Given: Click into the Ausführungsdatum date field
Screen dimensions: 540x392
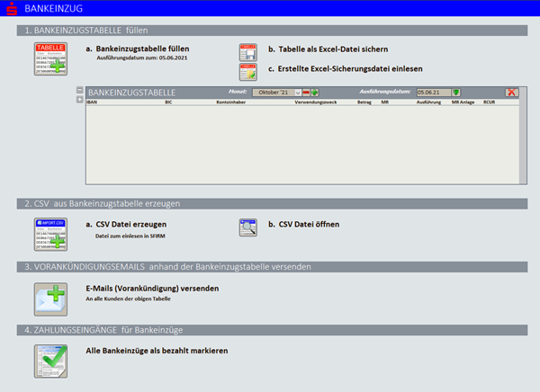Looking at the screenshot, I should click(432, 92).
